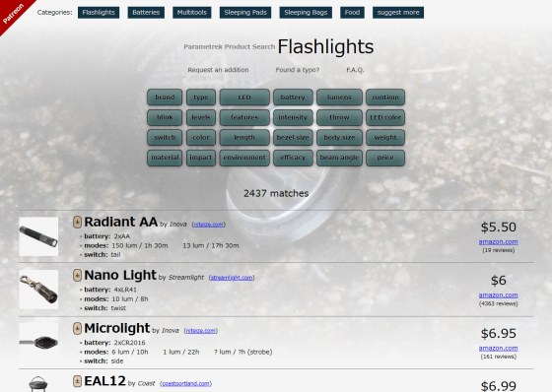Open the weight filter
The image size is (552, 392).
[385, 137]
